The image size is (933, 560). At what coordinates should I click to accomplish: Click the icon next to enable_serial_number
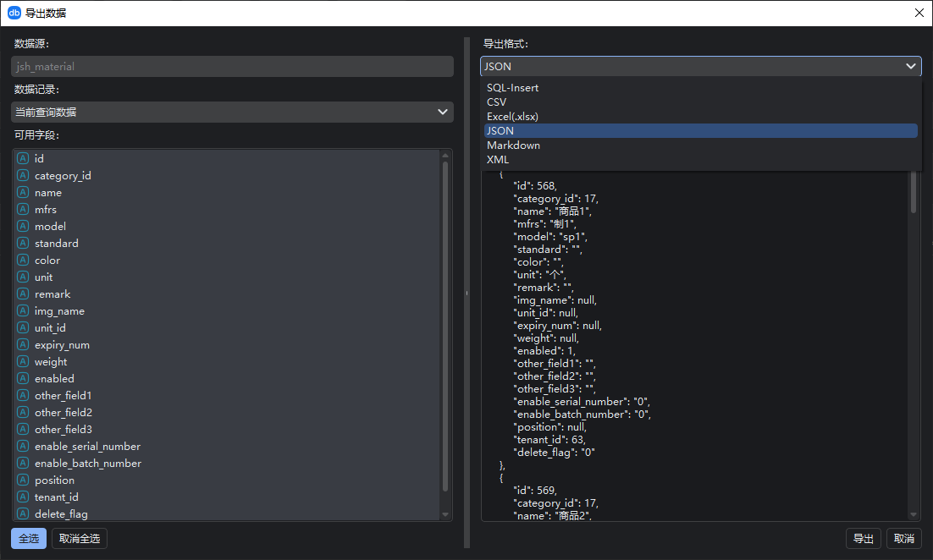coord(23,446)
